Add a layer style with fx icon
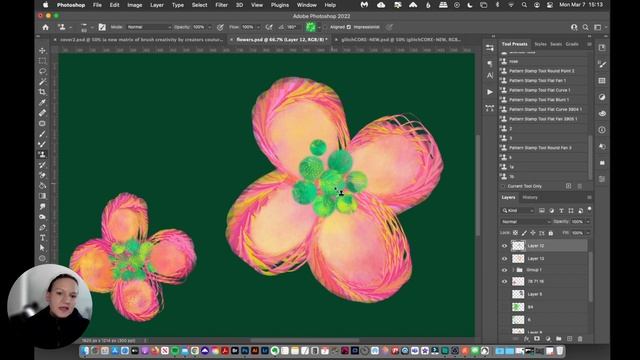The image size is (640, 360). pos(526,339)
